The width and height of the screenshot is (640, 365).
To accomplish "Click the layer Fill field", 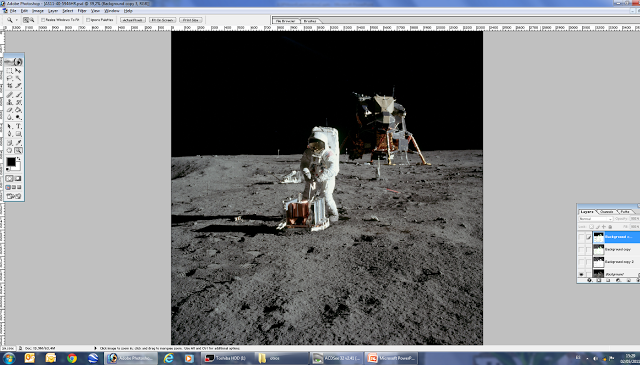I will click(635, 227).
